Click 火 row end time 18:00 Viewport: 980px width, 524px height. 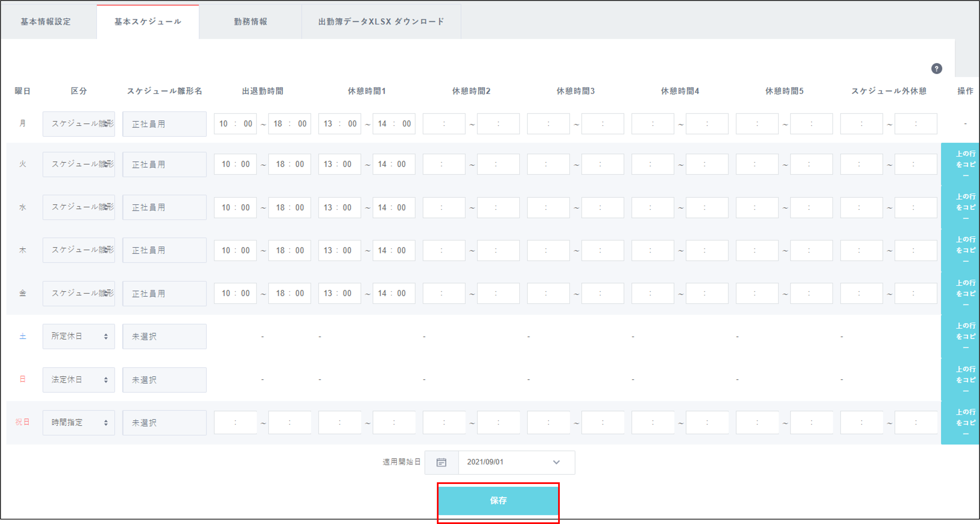point(289,164)
